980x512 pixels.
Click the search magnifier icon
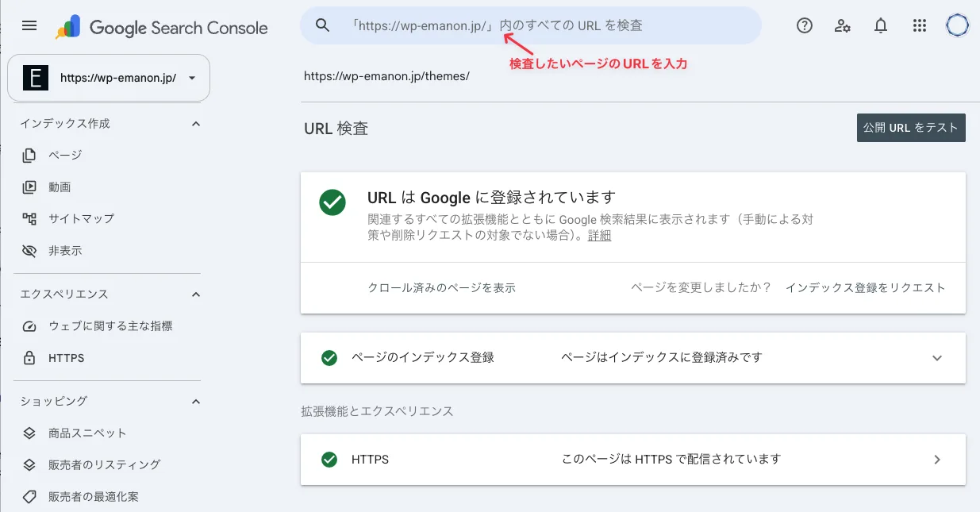pos(322,25)
